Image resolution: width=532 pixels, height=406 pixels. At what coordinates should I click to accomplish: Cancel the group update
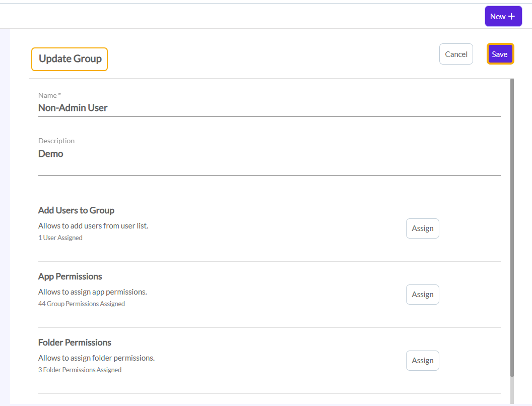(x=456, y=54)
